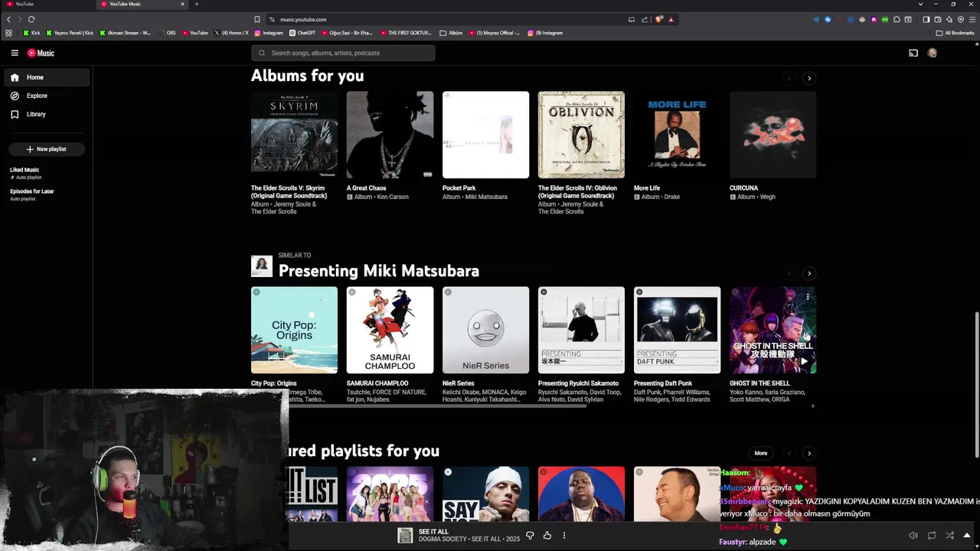Image resolution: width=980 pixels, height=551 pixels.
Task: Go back in browser
Action: [8, 19]
